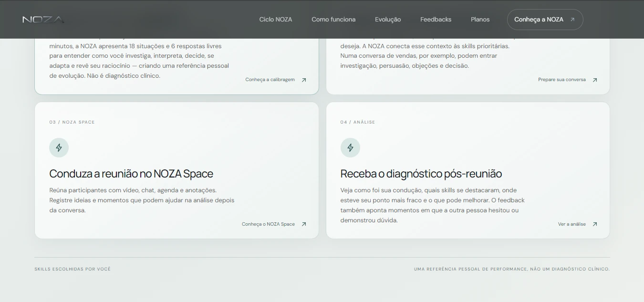Click lightning bolt icon in Análise card
The height and width of the screenshot is (302, 644).
350,148
